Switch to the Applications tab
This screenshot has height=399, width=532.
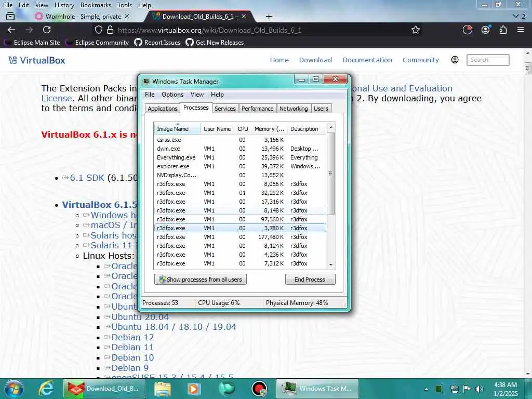pos(163,109)
